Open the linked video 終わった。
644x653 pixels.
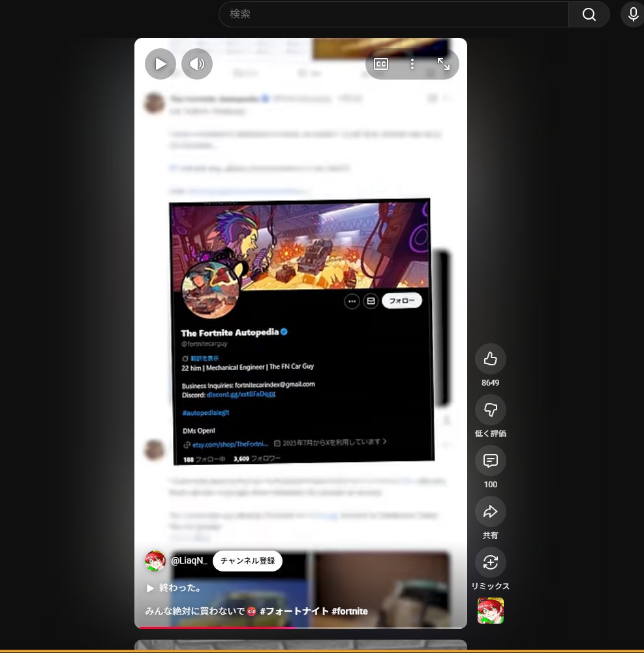pyautogui.click(x=174, y=588)
